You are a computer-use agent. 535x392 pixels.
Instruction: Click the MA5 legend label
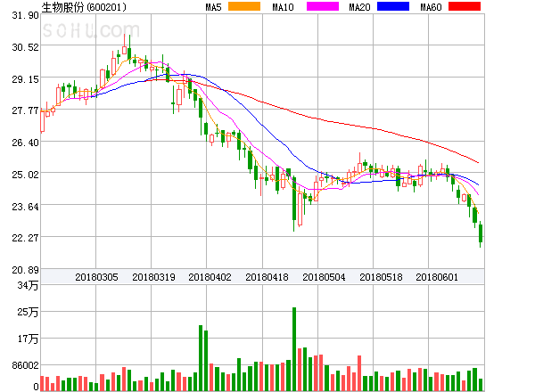[214, 7]
